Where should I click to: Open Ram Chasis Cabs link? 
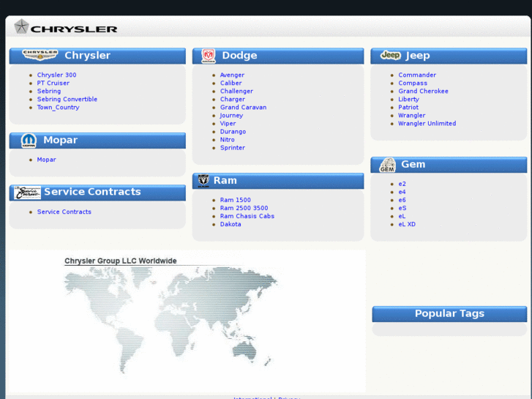[247, 216]
